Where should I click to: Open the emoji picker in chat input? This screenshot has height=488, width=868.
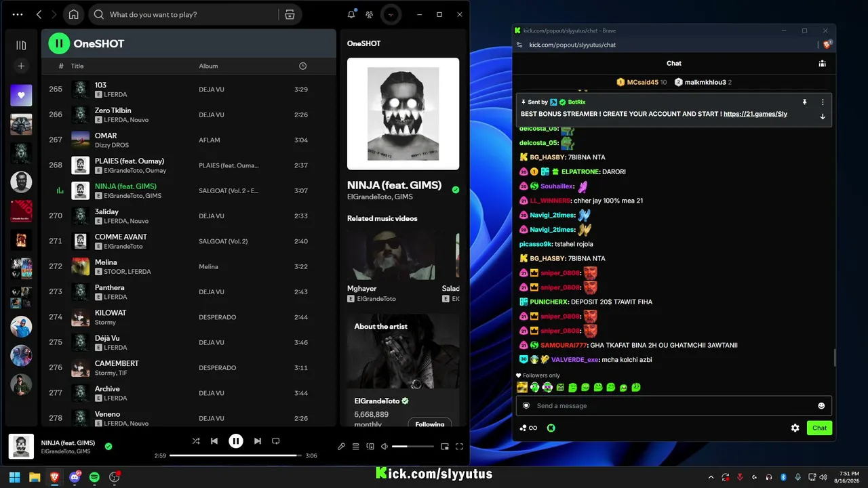(821, 406)
